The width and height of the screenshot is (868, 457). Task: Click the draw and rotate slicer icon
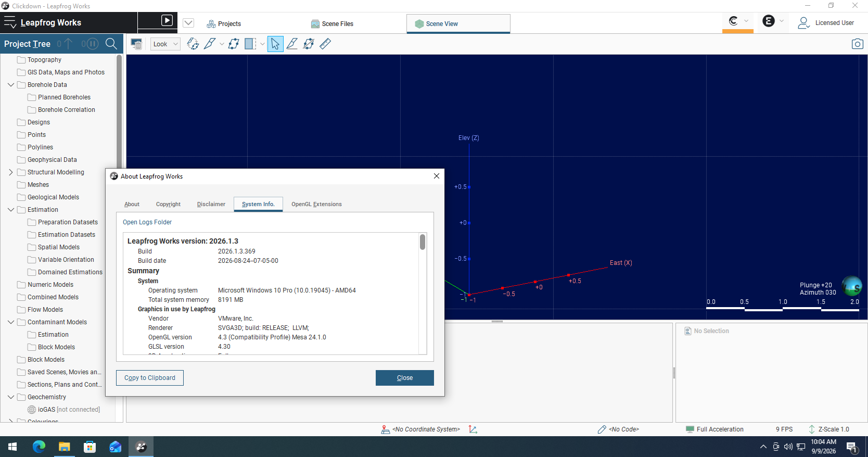pyautogui.click(x=193, y=44)
